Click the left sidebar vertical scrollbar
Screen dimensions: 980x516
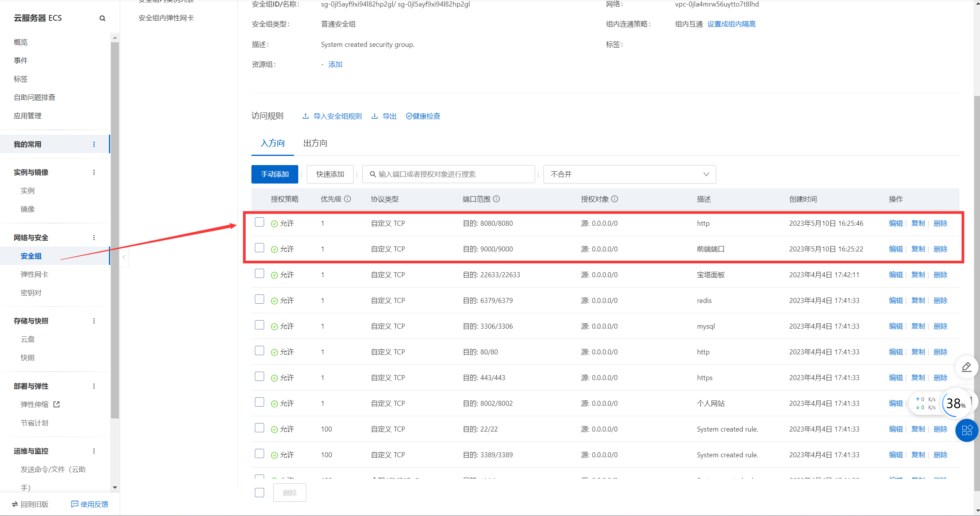115,230
